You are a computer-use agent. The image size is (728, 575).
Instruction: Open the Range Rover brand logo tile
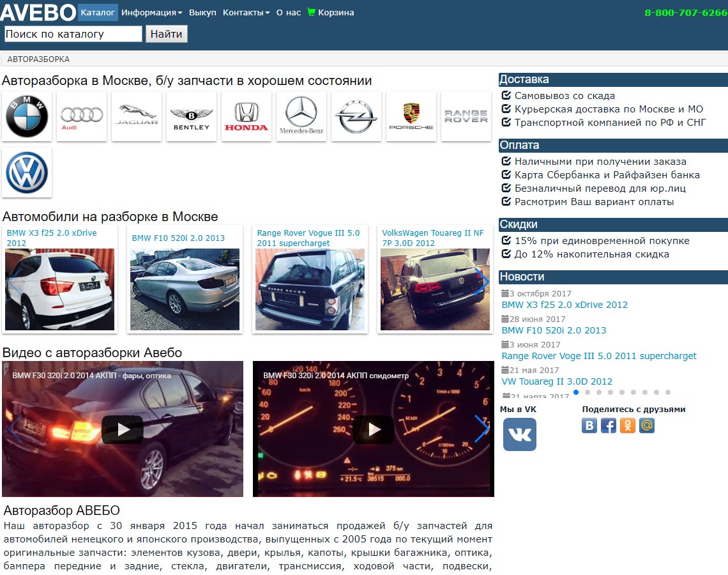pos(466,116)
